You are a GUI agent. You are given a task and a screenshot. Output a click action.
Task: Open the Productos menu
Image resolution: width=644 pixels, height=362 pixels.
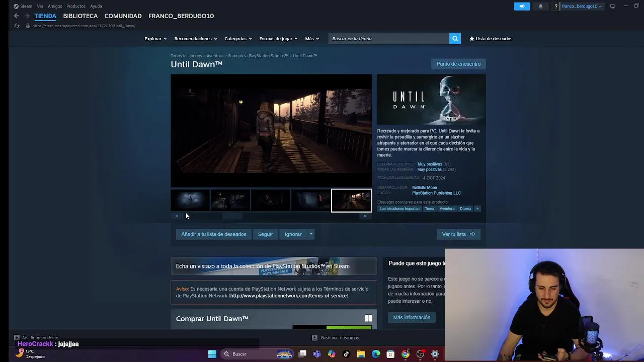tap(76, 6)
